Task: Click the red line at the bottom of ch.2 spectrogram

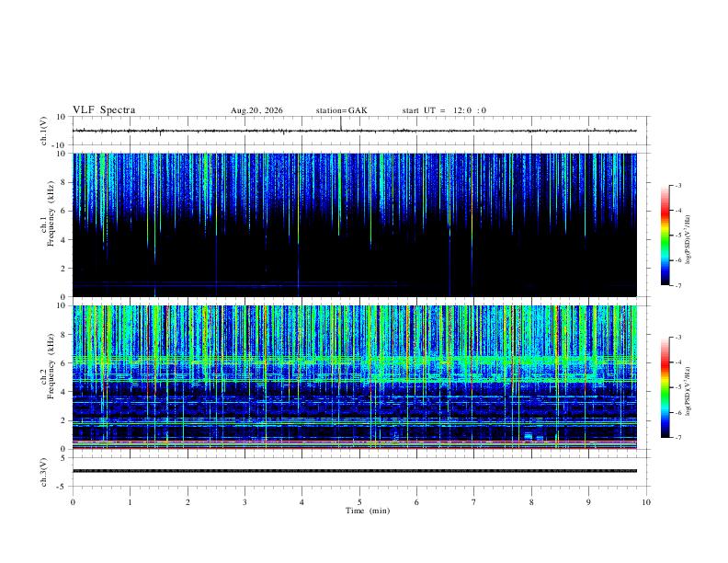Action: click(x=355, y=448)
